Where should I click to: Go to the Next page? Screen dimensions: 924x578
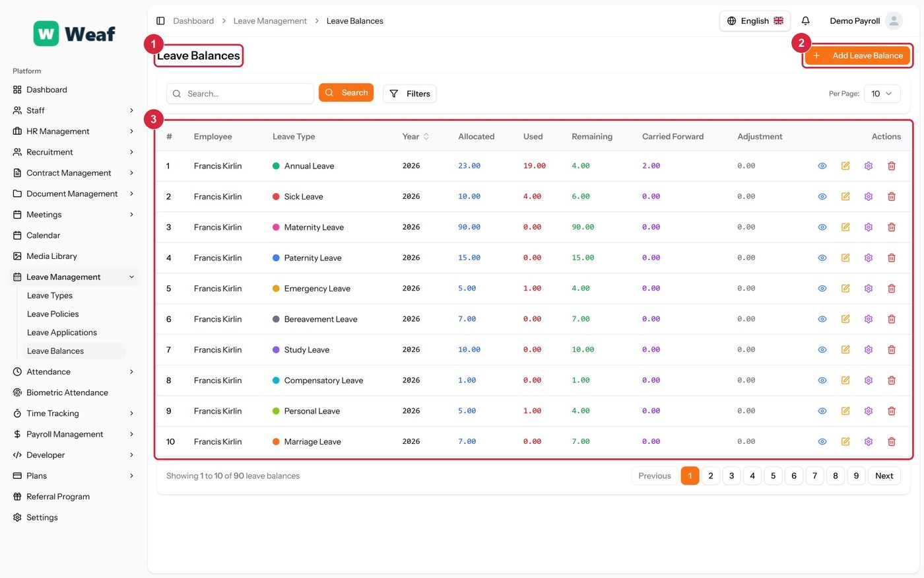coord(884,476)
